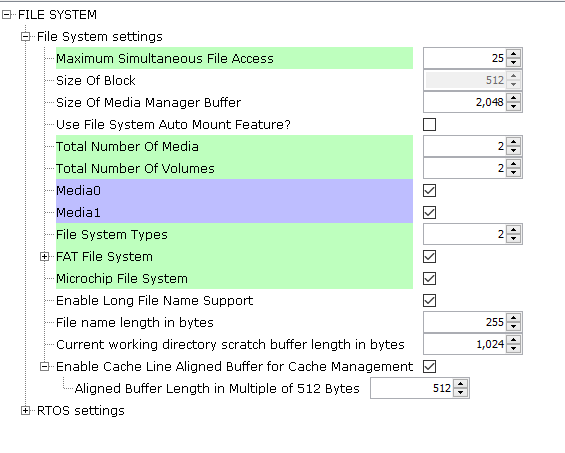Screen dimensions: 565x453
Task: Increment Total Number Of Media spinner
Action: pos(513,142)
